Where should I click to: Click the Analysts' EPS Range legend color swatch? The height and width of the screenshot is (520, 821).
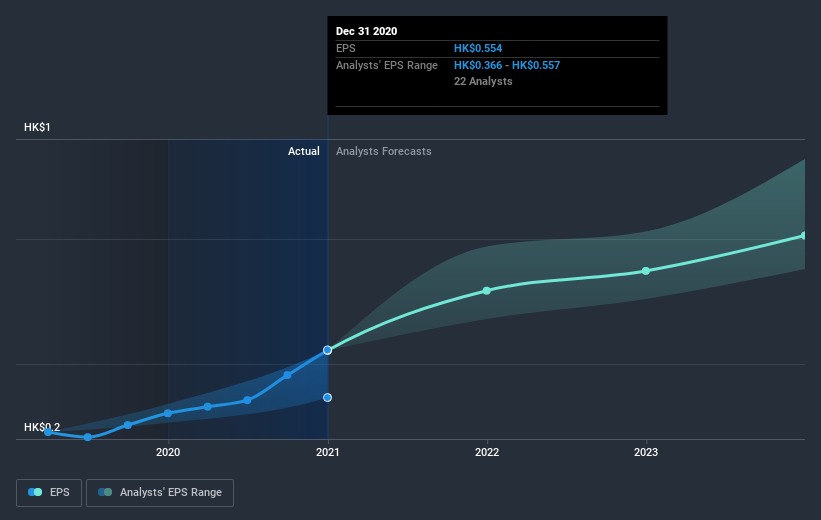pos(105,492)
